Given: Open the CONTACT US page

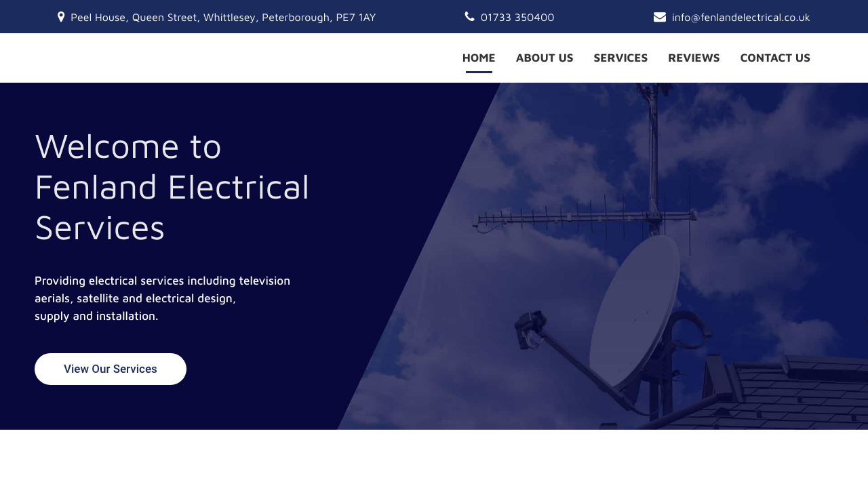Looking at the screenshot, I should [x=775, y=57].
